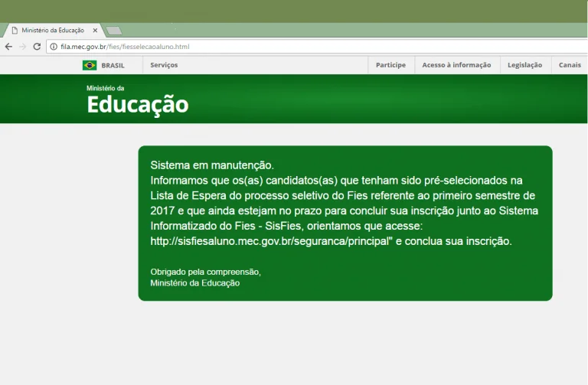
Task: Open the Legislação menu item
Action: point(524,65)
